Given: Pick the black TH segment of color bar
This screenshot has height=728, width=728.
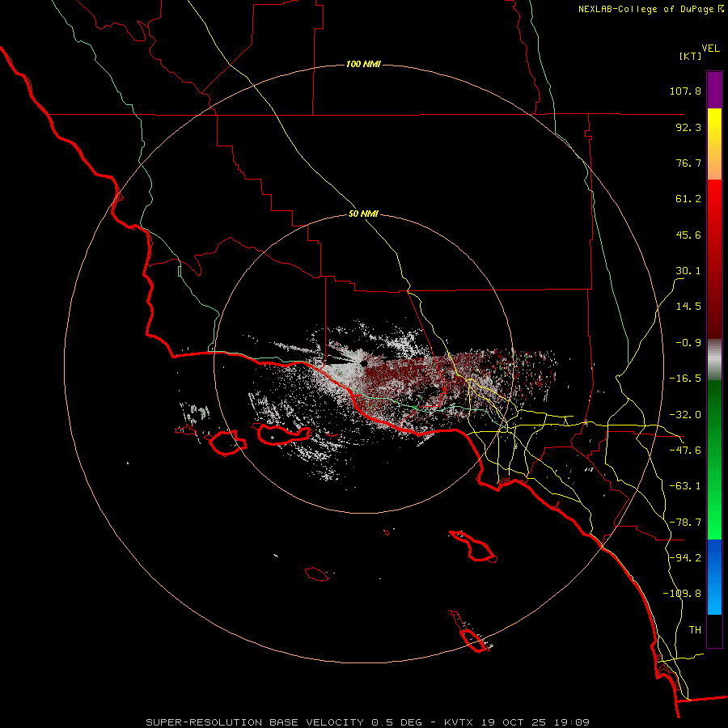Looking at the screenshot, I should coord(714,630).
